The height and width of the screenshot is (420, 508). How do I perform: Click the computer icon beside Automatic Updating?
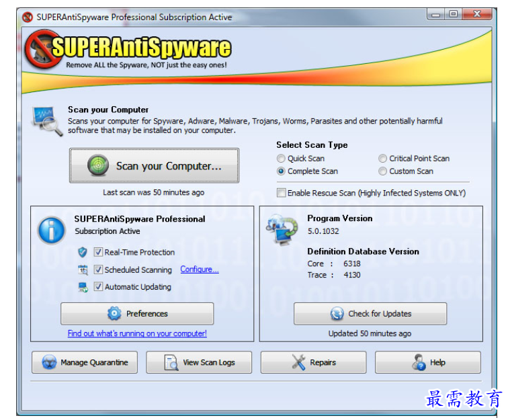click(83, 287)
